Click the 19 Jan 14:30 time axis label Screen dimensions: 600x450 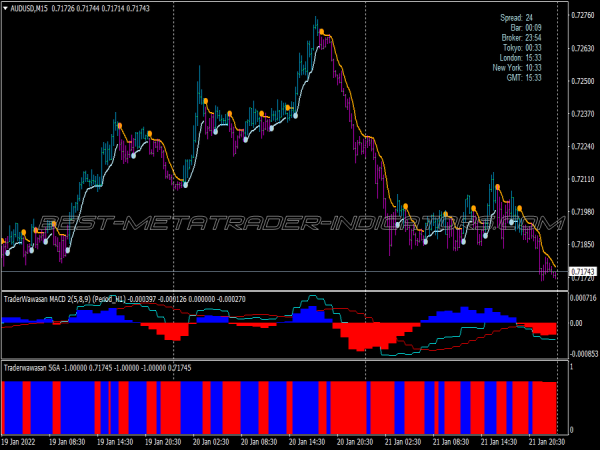coord(115,442)
